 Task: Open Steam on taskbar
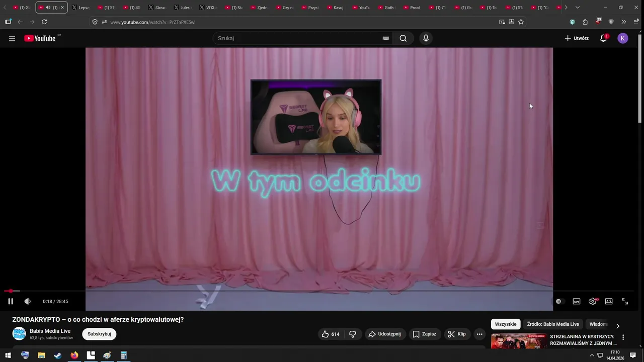(58, 355)
